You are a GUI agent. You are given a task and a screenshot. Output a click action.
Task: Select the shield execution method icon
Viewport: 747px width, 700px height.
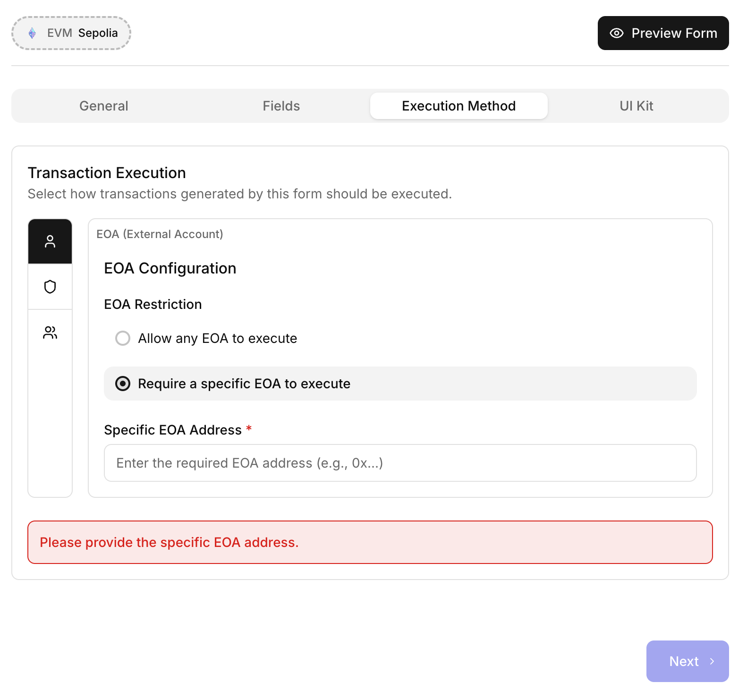[x=50, y=287]
